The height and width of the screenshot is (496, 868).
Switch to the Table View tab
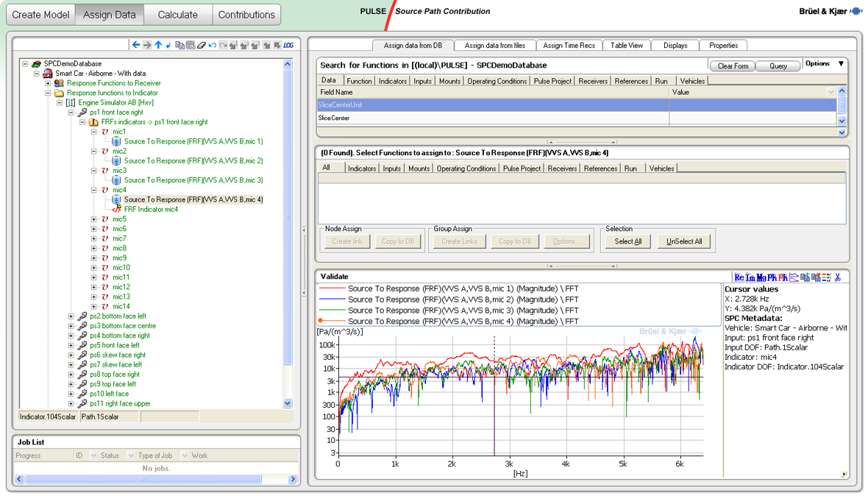(x=627, y=45)
